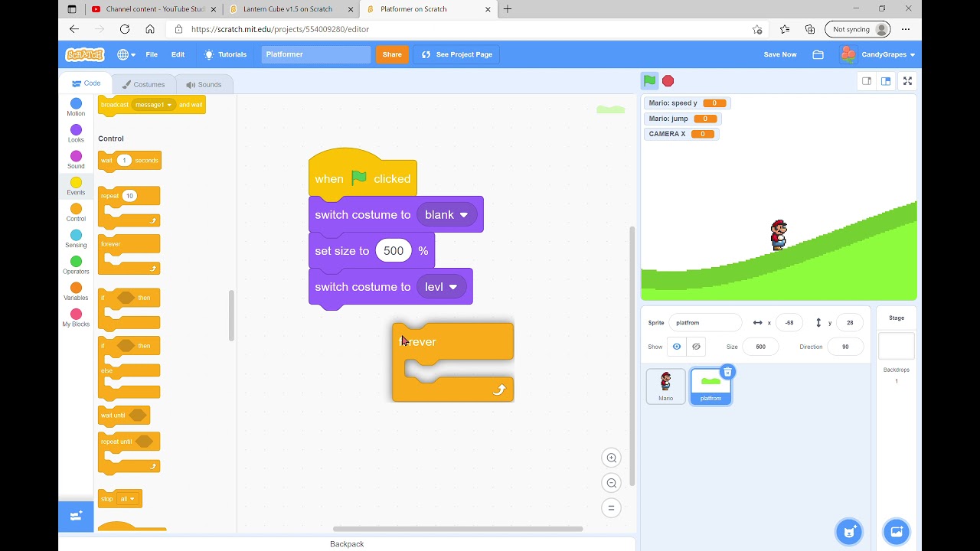Click Save Now
This screenshot has height=551, width=980.
click(780, 54)
